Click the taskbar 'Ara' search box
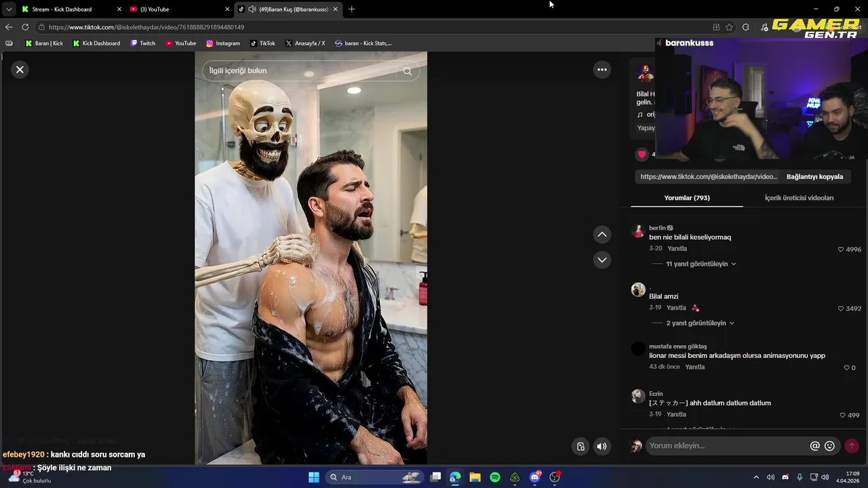 click(x=376, y=477)
